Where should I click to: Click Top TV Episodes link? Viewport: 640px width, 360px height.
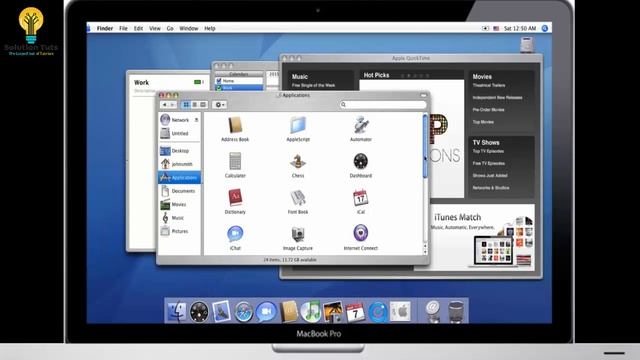pyautogui.click(x=488, y=151)
